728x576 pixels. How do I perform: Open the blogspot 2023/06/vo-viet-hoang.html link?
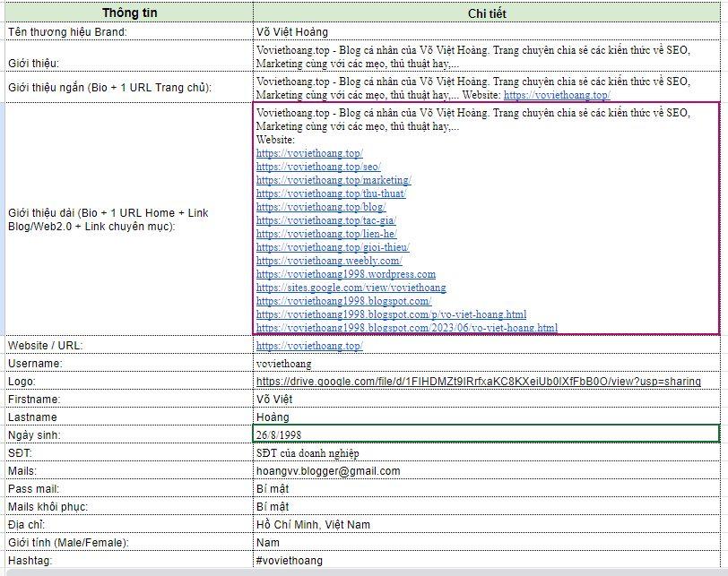(407, 328)
